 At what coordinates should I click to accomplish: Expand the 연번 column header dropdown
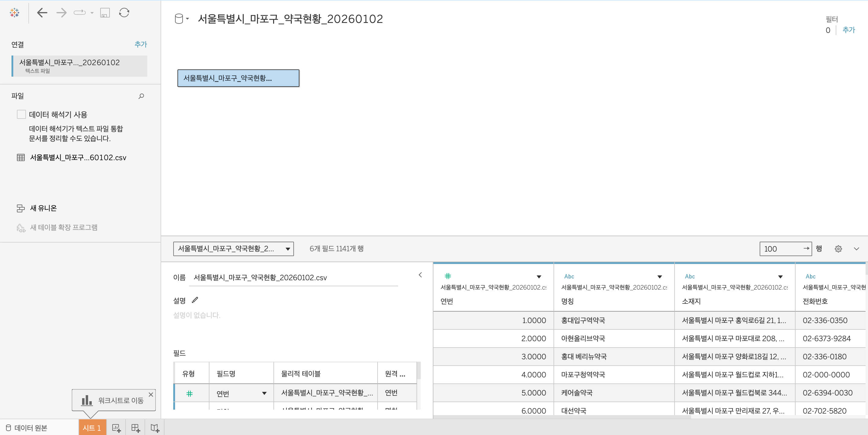coord(539,277)
